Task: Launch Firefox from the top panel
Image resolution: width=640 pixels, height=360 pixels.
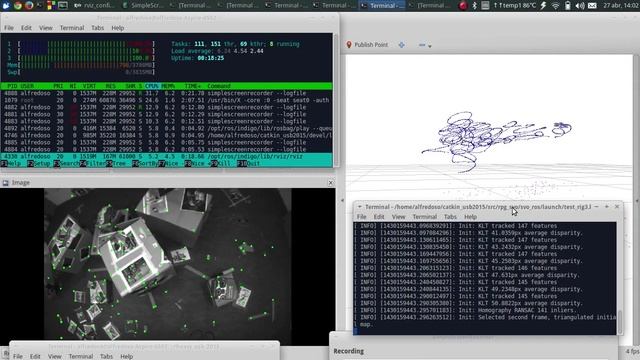Action: (29, 5)
